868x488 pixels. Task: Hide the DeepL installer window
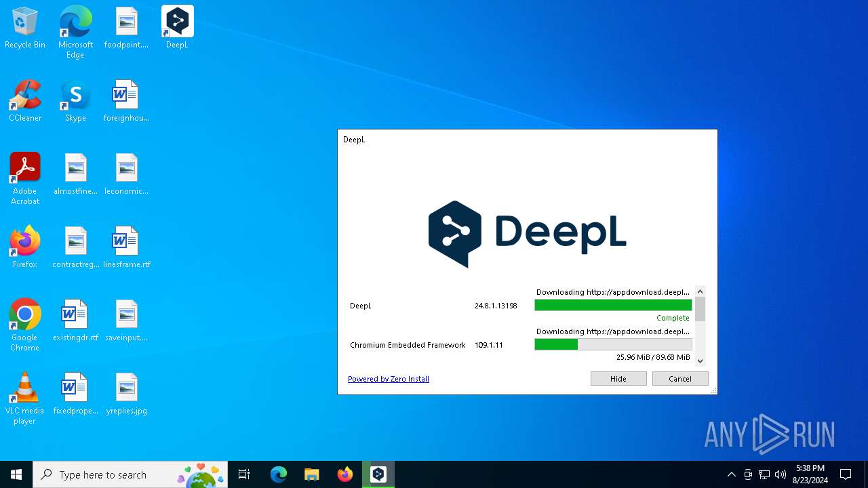pos(618,379)
